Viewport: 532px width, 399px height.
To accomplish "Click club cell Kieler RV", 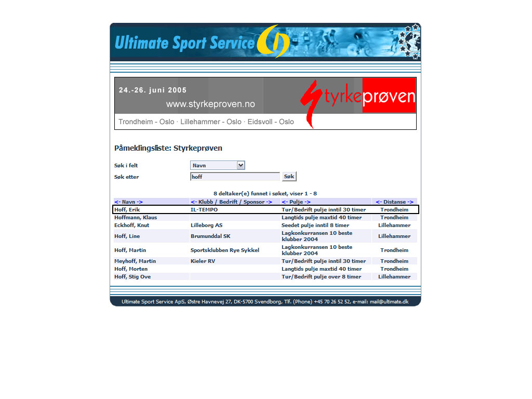I will [203, 261].
